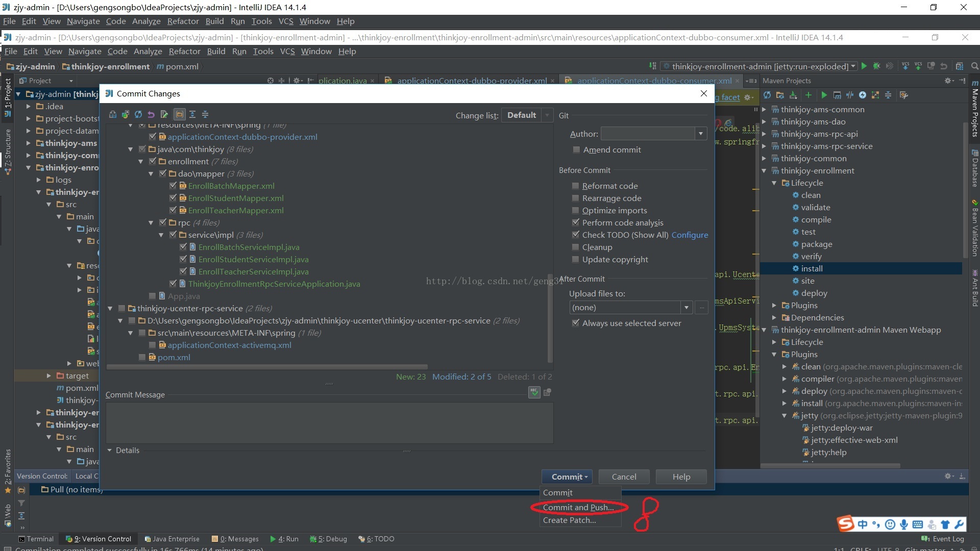Viewport: 980px width, 551px height.
Task: Click the Optimize imports icon in Before Commit
Action: coord(576,211)
